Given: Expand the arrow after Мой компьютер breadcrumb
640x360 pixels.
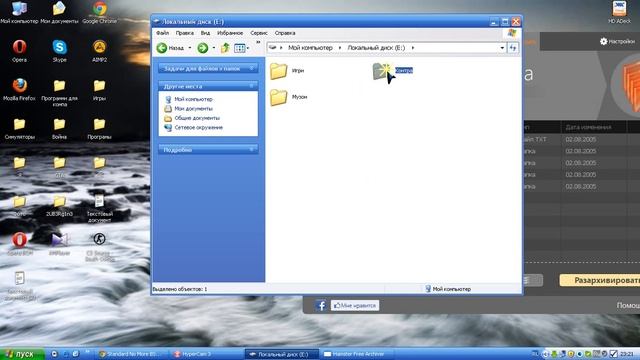Looking at the screenshot, I should pos(340,48).
